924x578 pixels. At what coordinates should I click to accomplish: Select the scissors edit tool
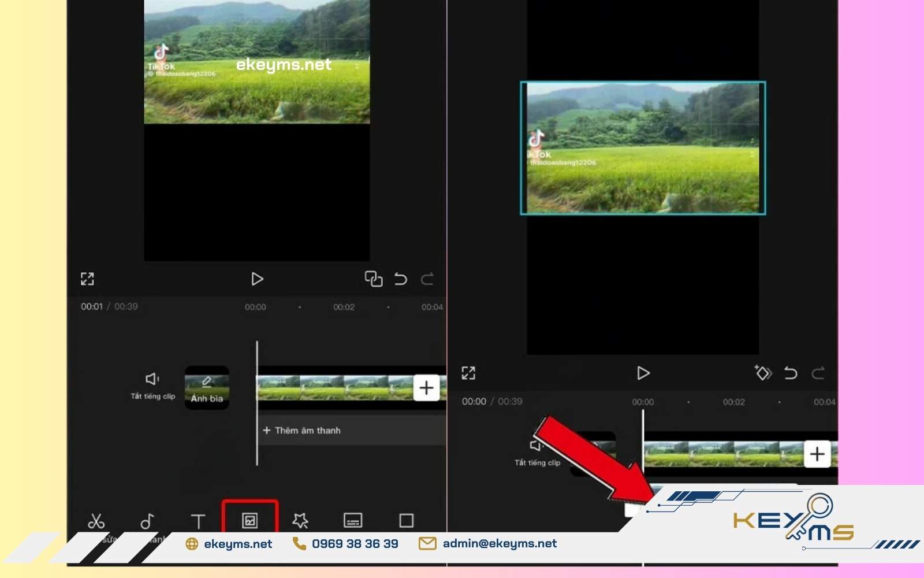[x=96, y=521]
